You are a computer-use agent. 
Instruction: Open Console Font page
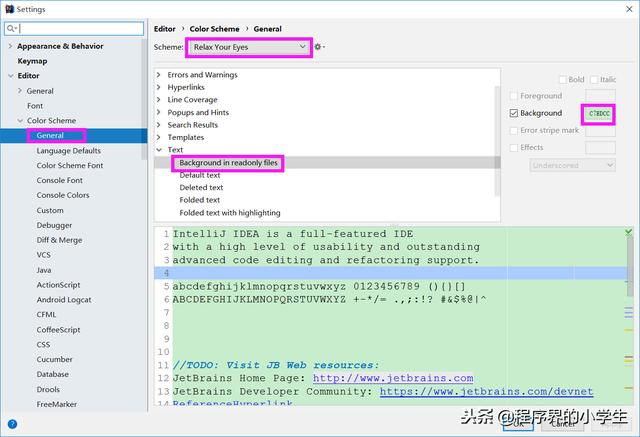pyautogui.click(x=60, y=180)
